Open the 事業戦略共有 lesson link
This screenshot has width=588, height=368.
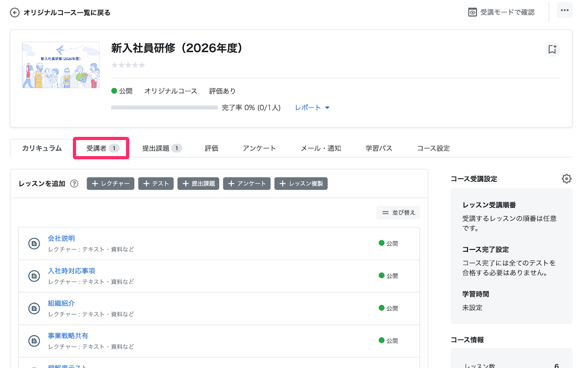[68, 336]
